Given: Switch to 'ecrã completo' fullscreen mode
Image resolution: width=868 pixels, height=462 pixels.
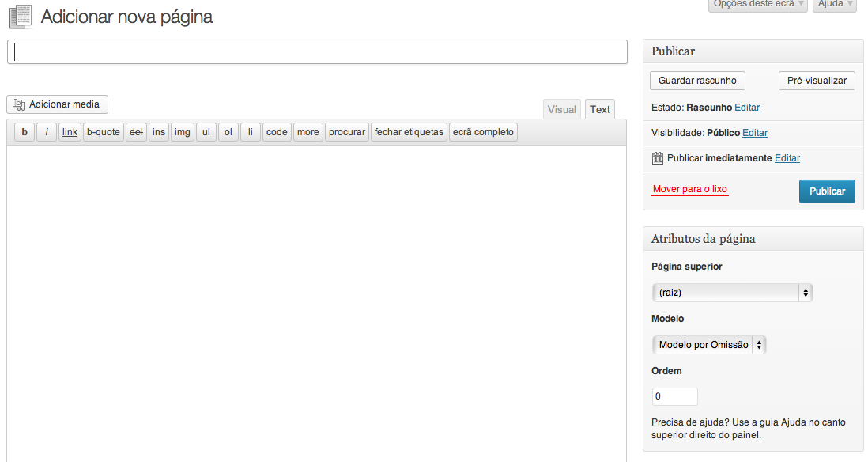Looking at the screenshot, I should pos(483,132).
